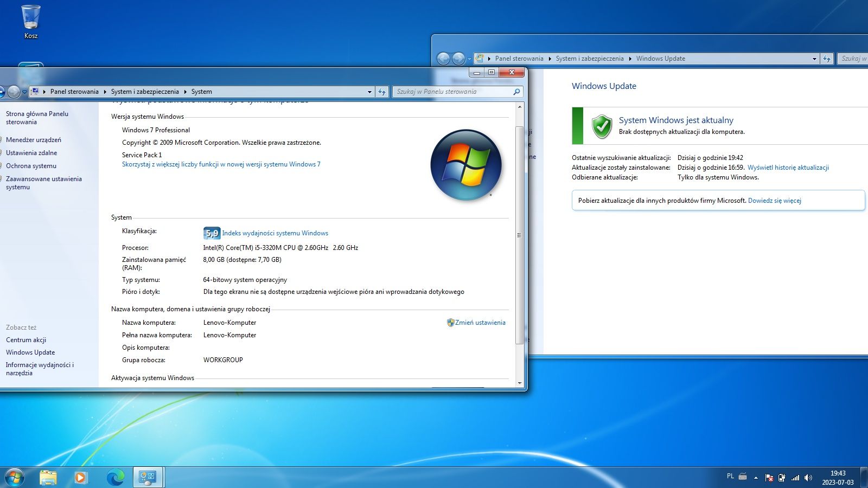
Task: Expand the arrow after System i zabezpieczenia in the Windows Update breadcrumb
Action: (630, 59)
